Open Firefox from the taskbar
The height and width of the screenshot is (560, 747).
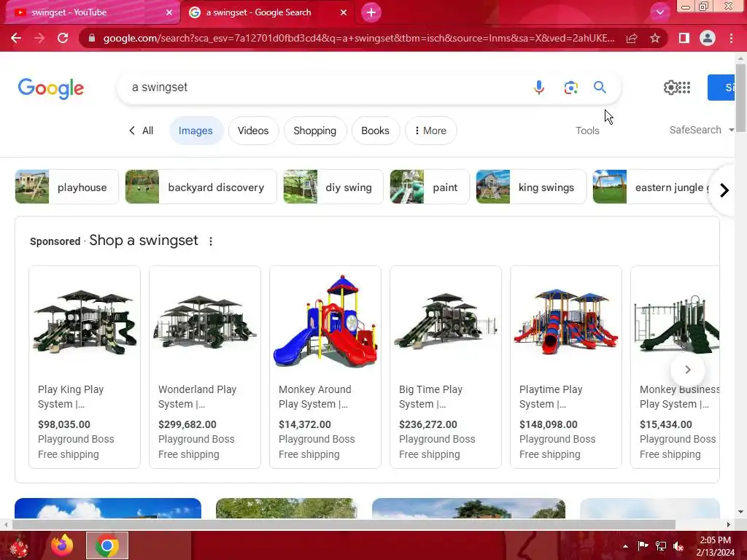[x=63, y=545]
